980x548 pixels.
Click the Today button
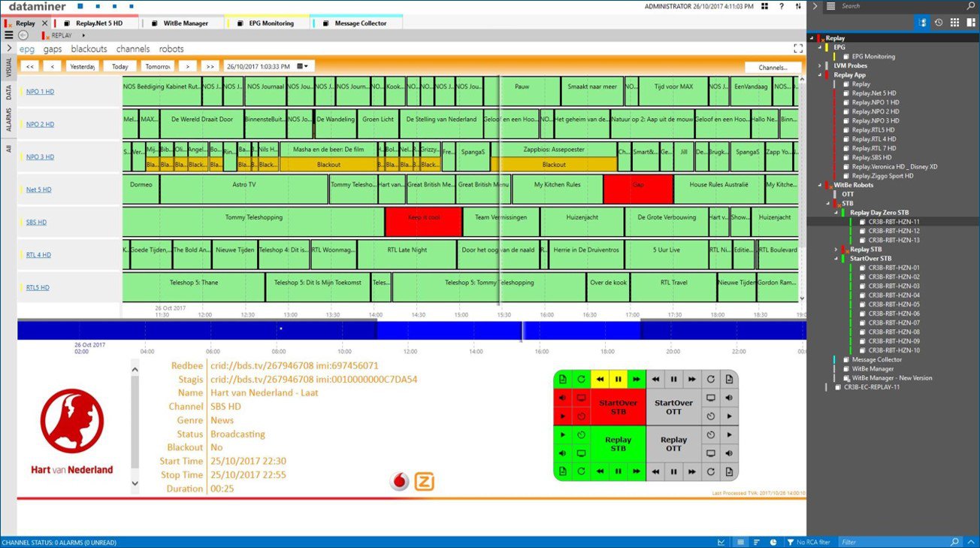[x=120, y=66]
